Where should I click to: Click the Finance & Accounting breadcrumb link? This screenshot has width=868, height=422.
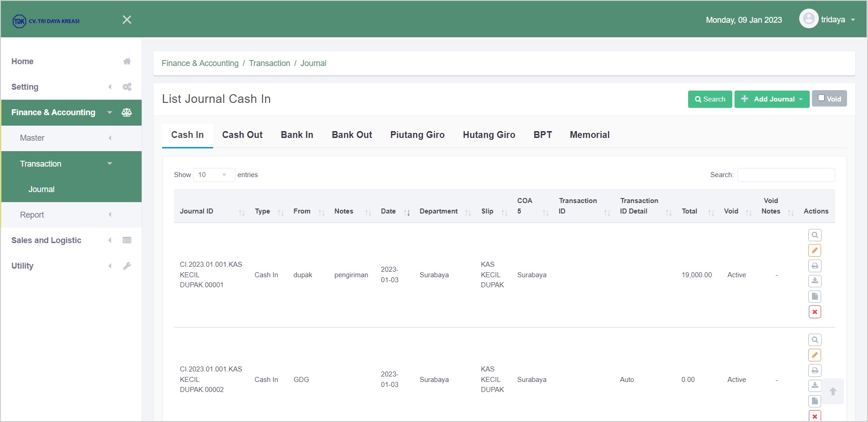[200, 63]
